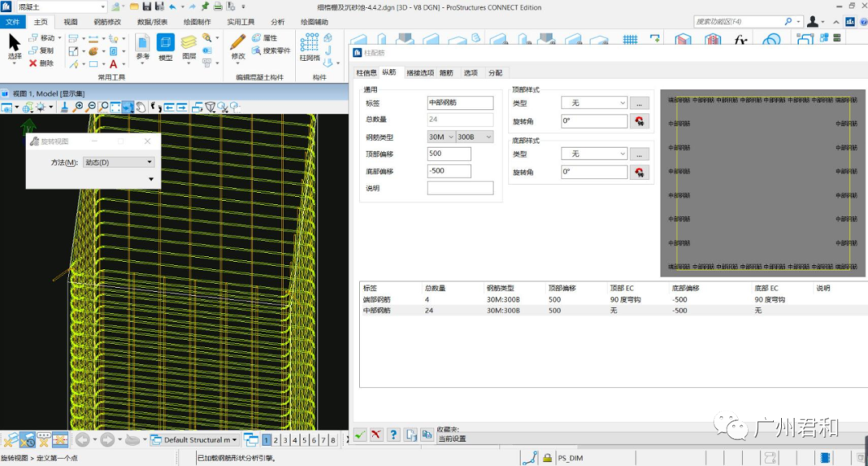This screenshot has height=466, width=868.
Task: Click the top style rotation angle picker icon
Action: click(640, 121)
